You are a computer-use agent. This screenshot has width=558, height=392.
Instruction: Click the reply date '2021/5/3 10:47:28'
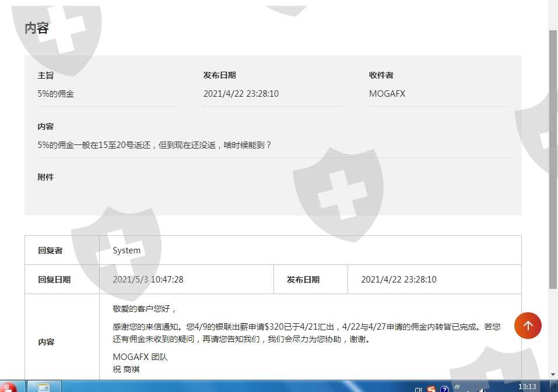(x=148, y=280)
